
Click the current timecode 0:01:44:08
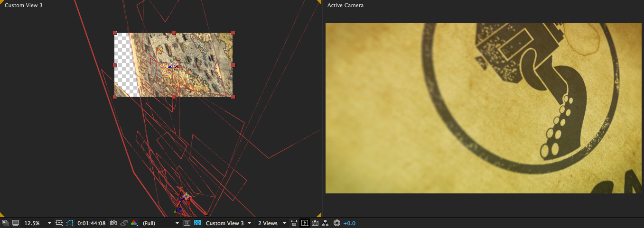click(92, 223)
